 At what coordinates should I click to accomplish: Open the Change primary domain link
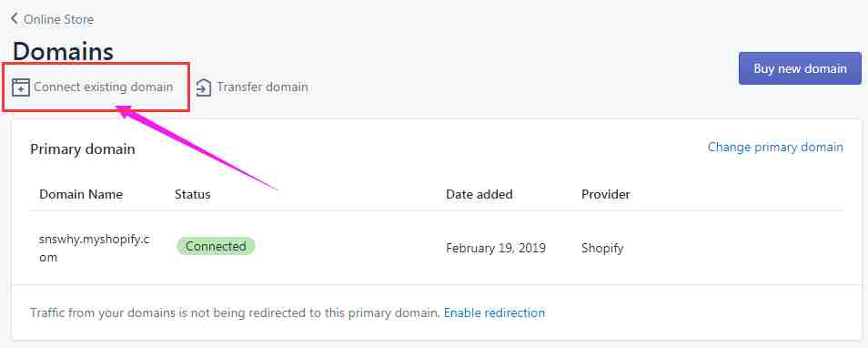(x=775, y=147)
